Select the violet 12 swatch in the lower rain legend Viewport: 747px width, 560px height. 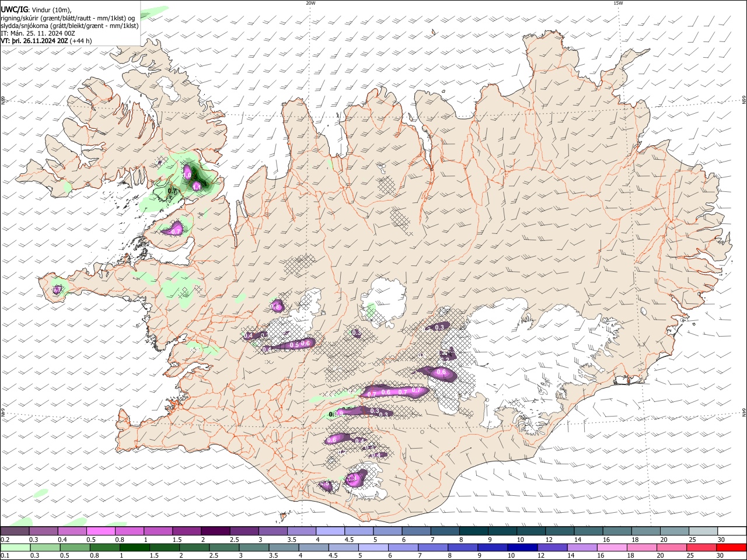tap(551, 548)
